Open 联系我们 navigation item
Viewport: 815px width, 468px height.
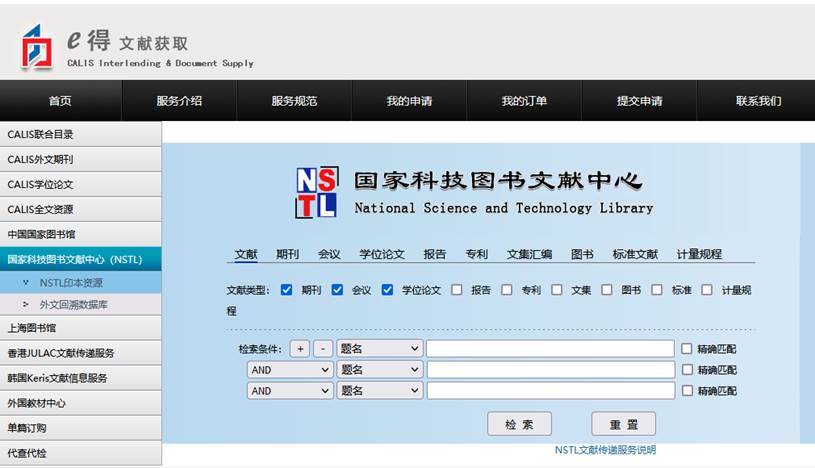[758, 100]
